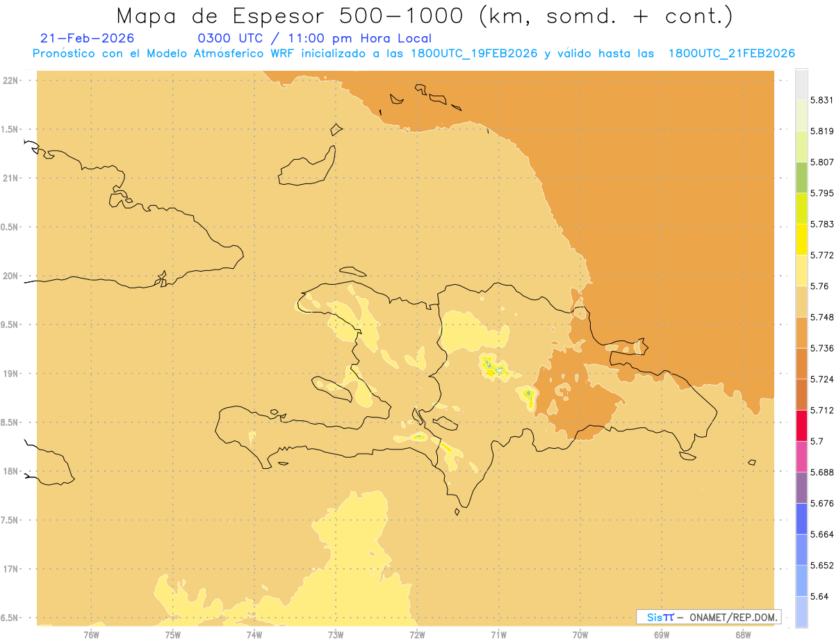Click the legend value 5.724
Screen dimensions: 834x644
pos(821,379)
